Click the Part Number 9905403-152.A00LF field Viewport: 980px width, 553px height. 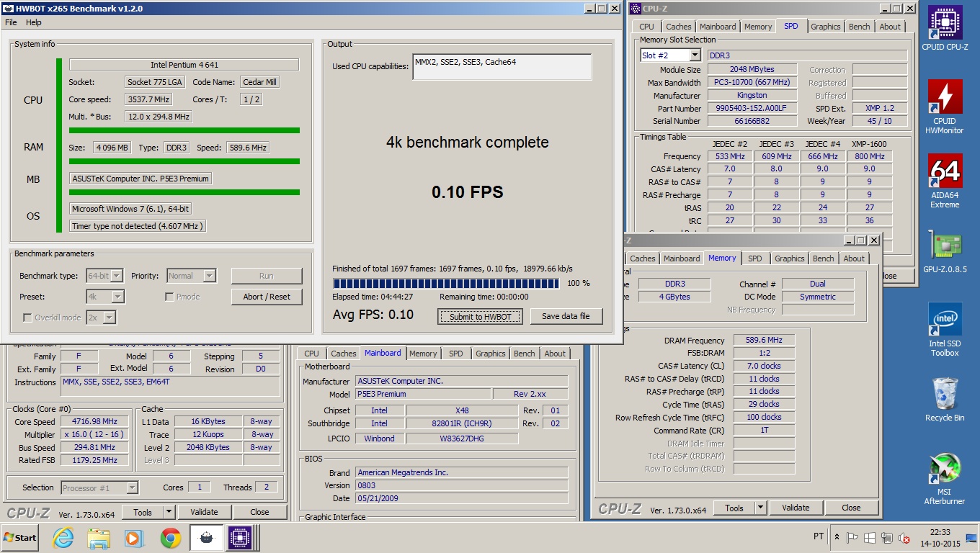click(x=752, y=108)
